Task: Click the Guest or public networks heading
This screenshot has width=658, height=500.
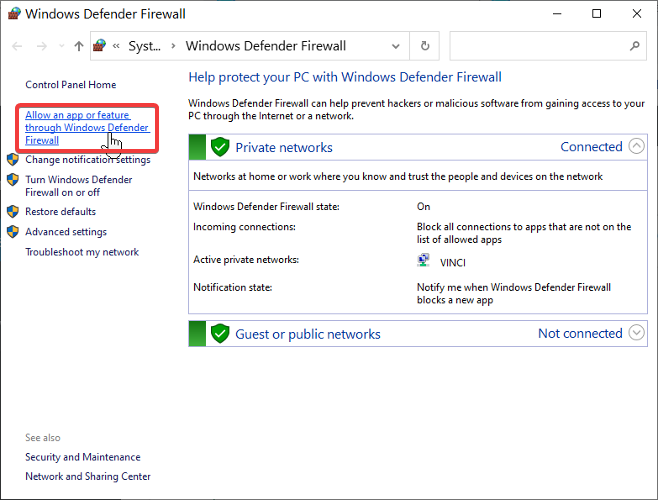Action: tap(308, 334)
